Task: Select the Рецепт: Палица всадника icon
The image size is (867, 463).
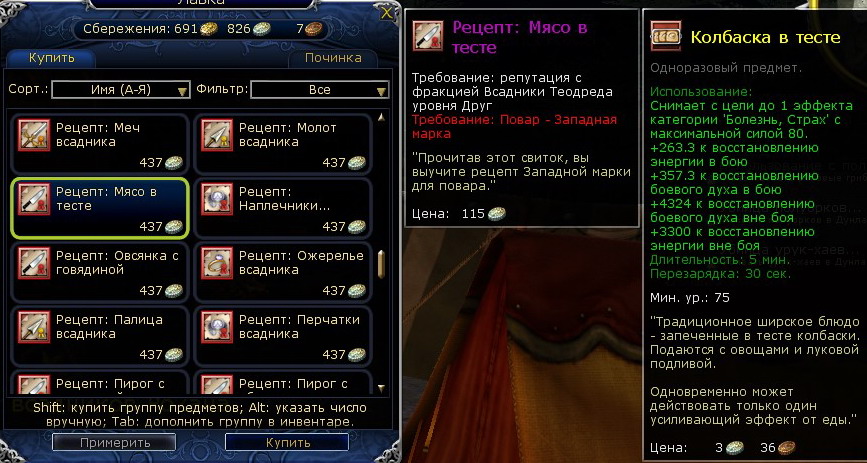Action: [34, 326]
